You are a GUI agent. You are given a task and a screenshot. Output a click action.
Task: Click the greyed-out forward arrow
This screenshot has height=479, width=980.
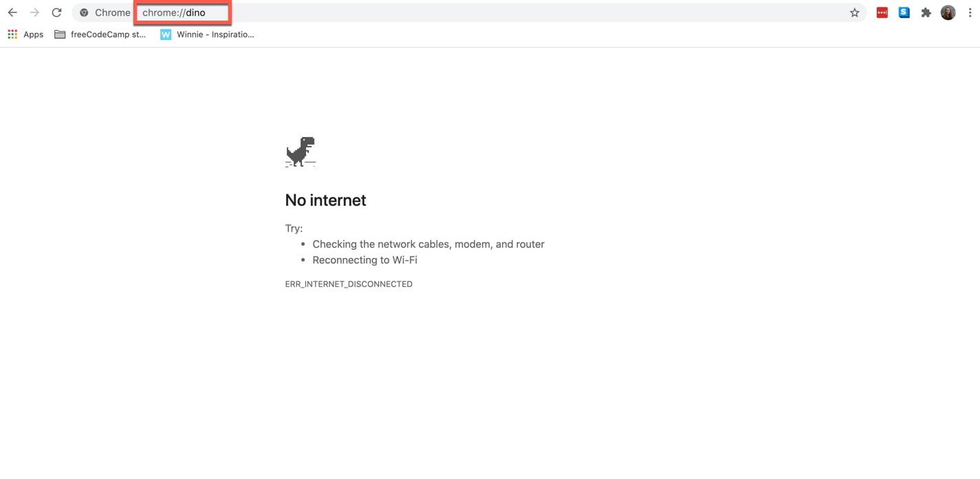point(34,12)
